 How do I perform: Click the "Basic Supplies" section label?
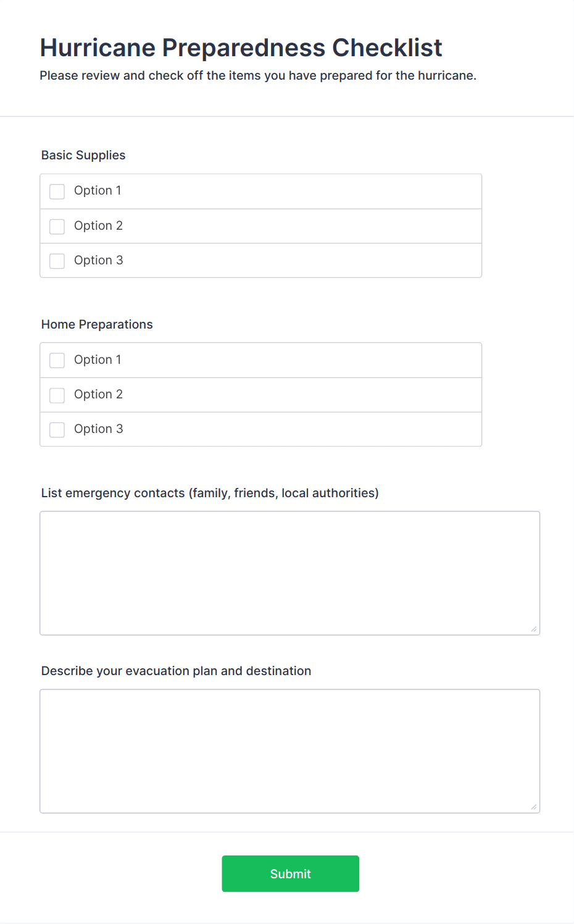click(x=83, y=156)
